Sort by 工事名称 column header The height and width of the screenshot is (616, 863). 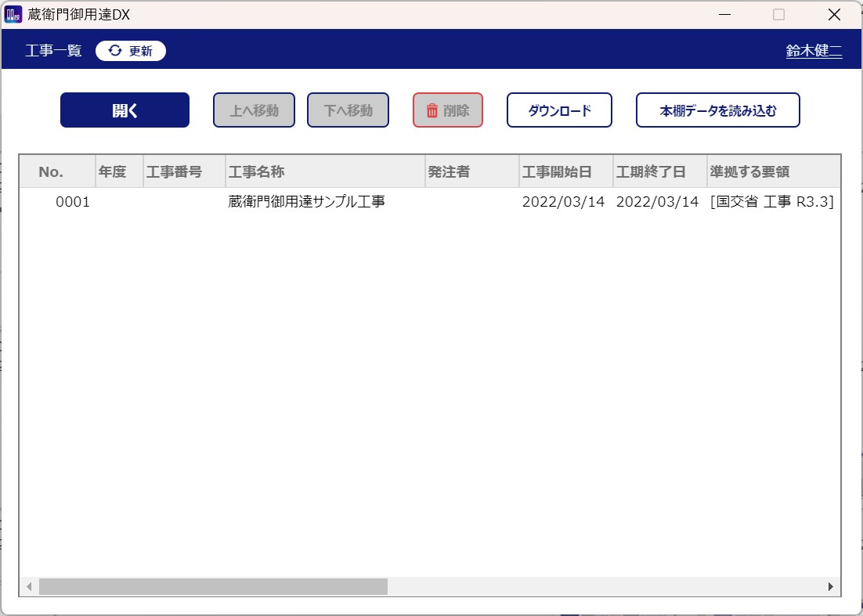(255, 172)
